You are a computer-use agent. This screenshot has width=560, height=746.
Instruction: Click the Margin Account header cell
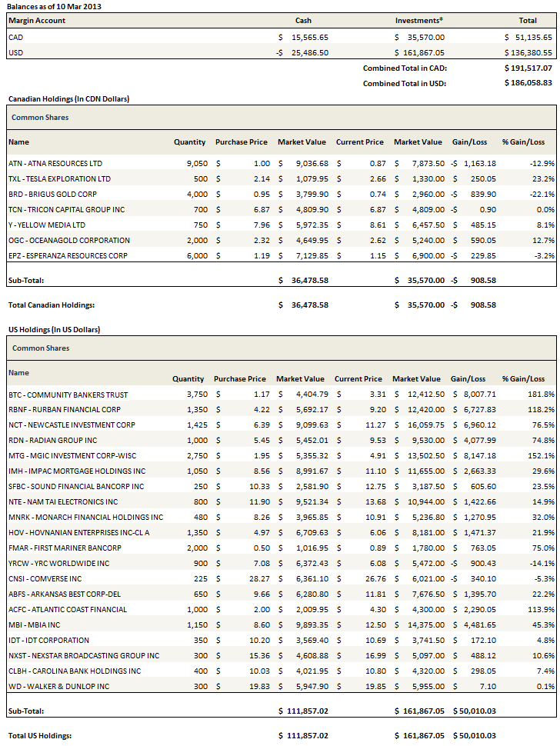pyautogui.click(x=36, y=21)
